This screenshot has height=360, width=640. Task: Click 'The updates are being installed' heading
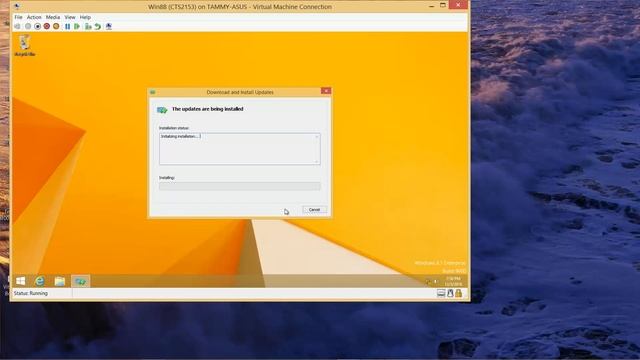tap(207, 109)
